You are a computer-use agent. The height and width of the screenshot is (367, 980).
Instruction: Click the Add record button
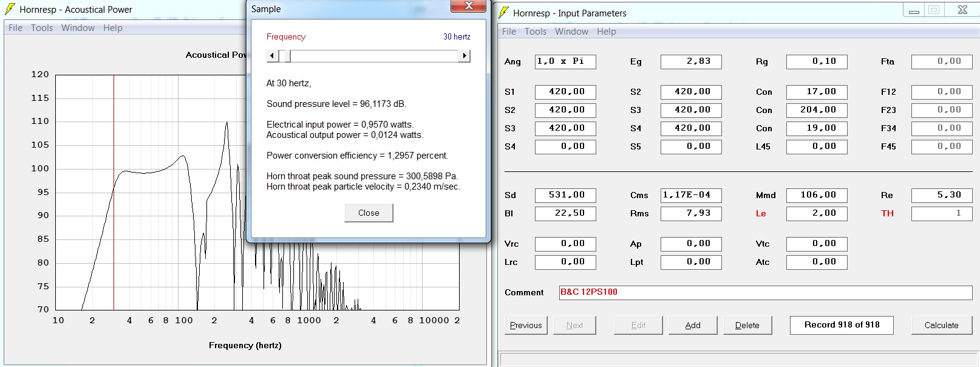(x=693, y=325)
